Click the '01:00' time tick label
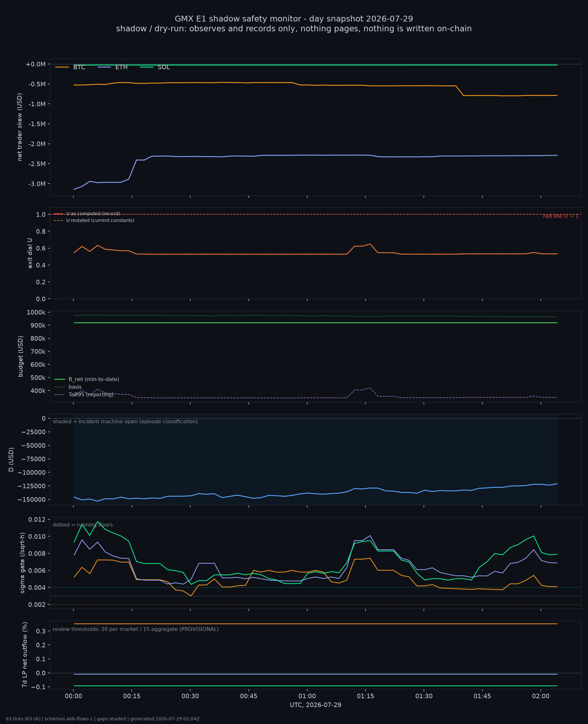The width and height of the screenshot is (588, 724). click(x=307, y=696)
